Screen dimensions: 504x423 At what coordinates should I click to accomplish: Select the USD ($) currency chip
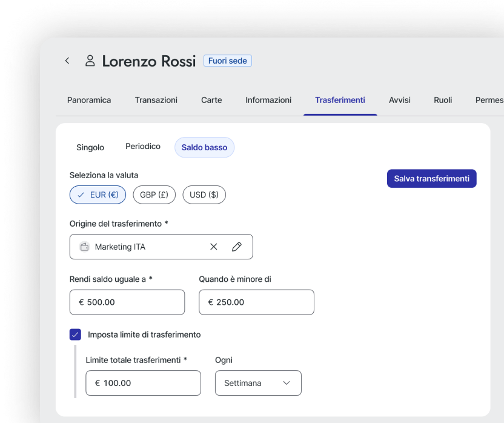coord(204,195)
